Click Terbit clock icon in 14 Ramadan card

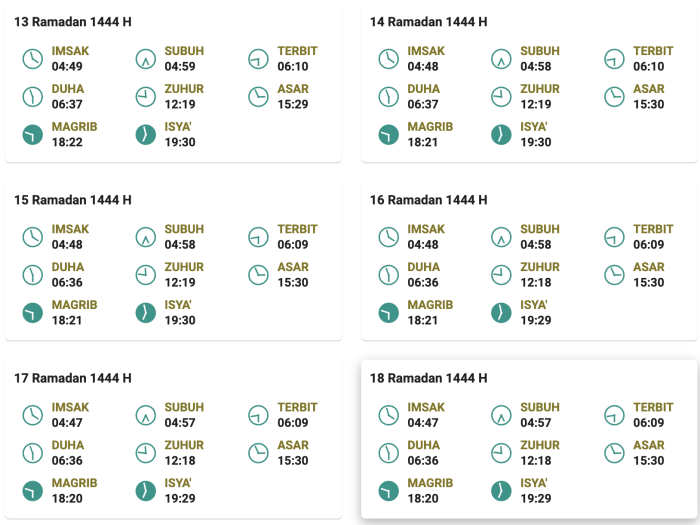pos(614,59)
